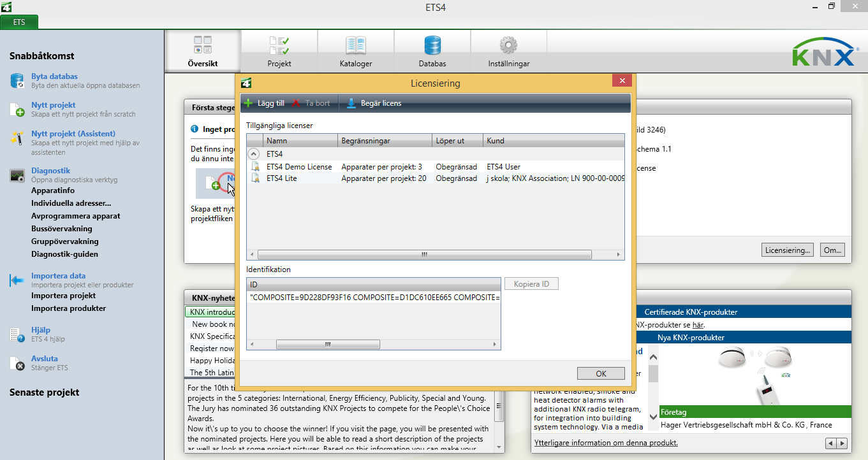Click the ETS4 Lite license row icon
This screenshot has width=868, height=460.
click(256, 179)
